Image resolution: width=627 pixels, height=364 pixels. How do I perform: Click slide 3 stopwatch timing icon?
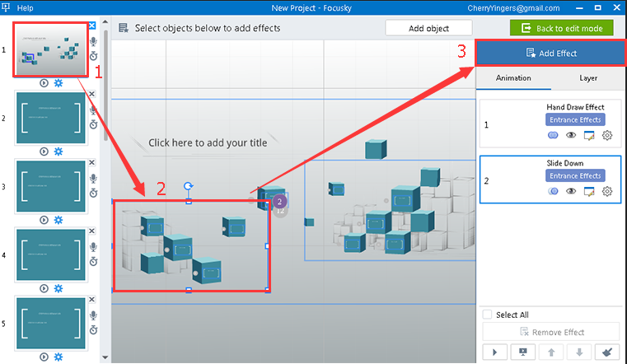coord(93,193)
